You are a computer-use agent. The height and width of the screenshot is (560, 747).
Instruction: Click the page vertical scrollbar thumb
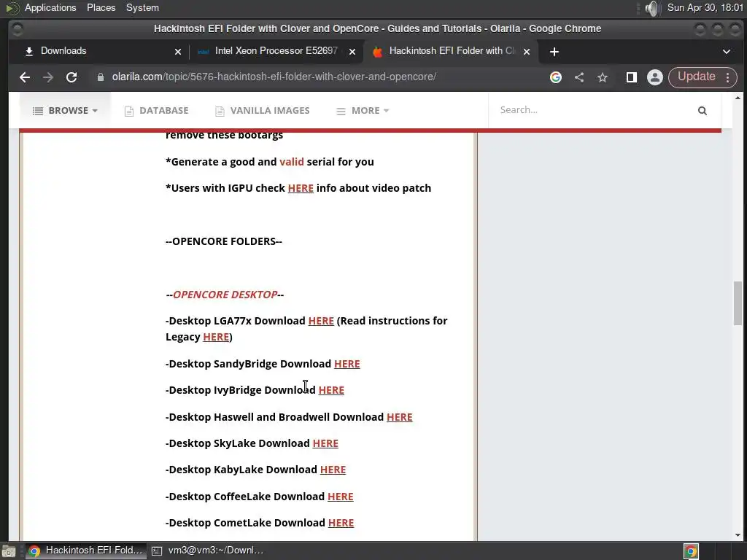tap(738, 303)
